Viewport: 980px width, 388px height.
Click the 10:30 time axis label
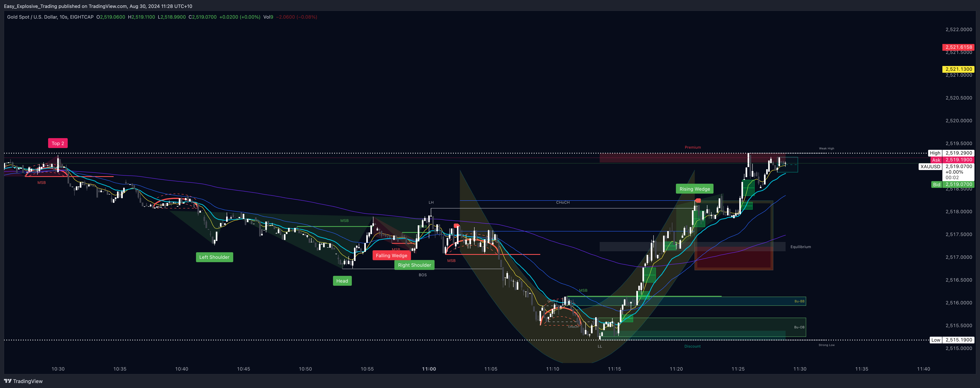coord(58,369)
